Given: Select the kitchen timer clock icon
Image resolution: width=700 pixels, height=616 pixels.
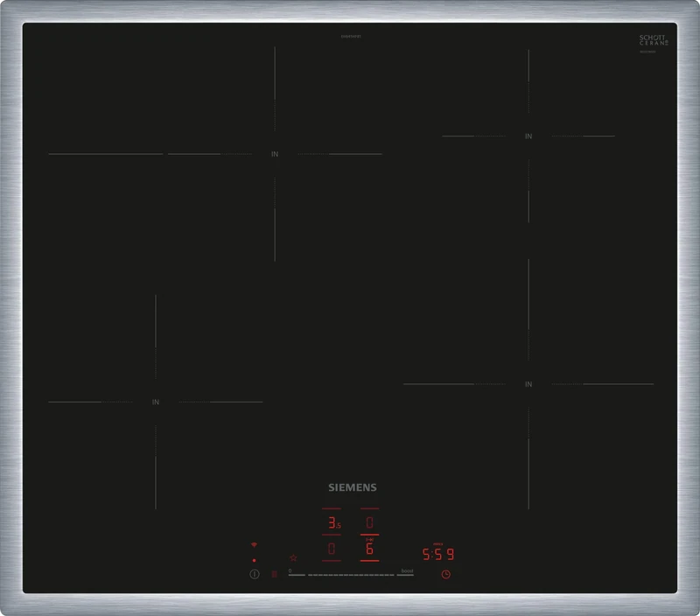Looking at the screenshot, I should (x=445, y=574).
